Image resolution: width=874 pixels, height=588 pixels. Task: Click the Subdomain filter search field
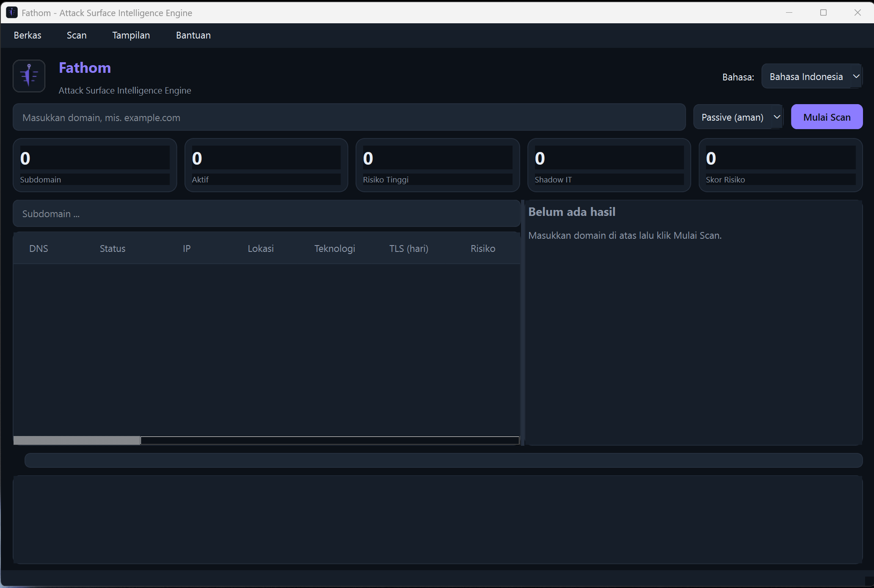(267, 214)
